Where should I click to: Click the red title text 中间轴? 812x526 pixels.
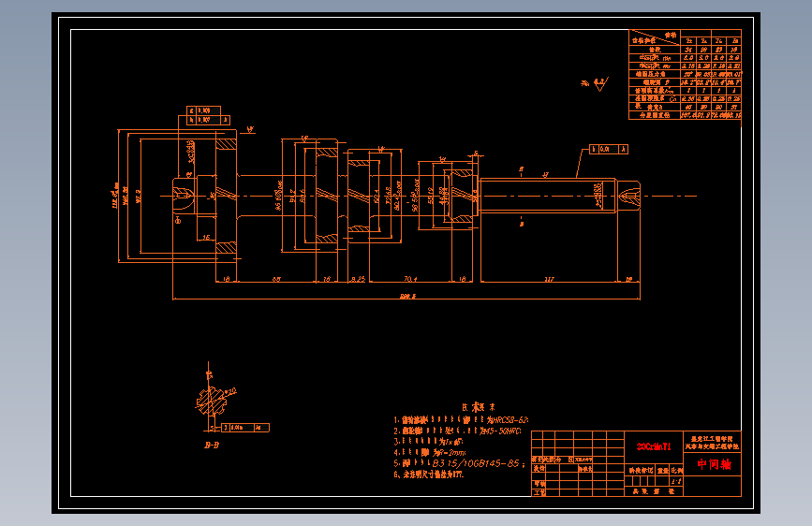[714, 464]
